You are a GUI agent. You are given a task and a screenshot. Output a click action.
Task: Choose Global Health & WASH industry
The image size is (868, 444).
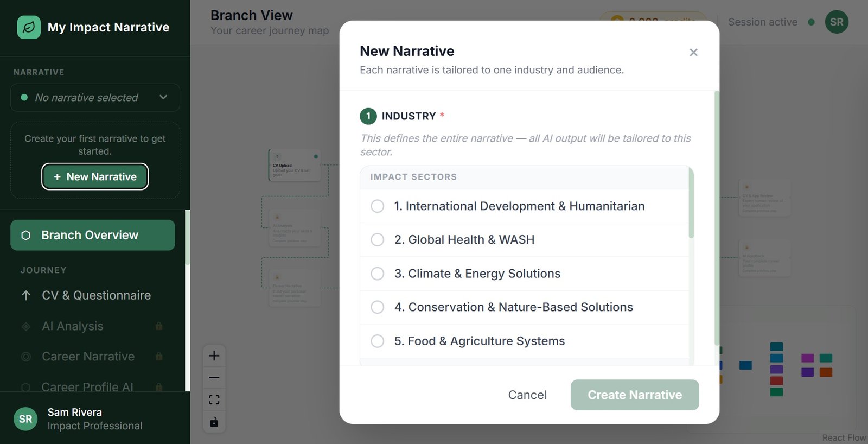[x=378, y=240]
